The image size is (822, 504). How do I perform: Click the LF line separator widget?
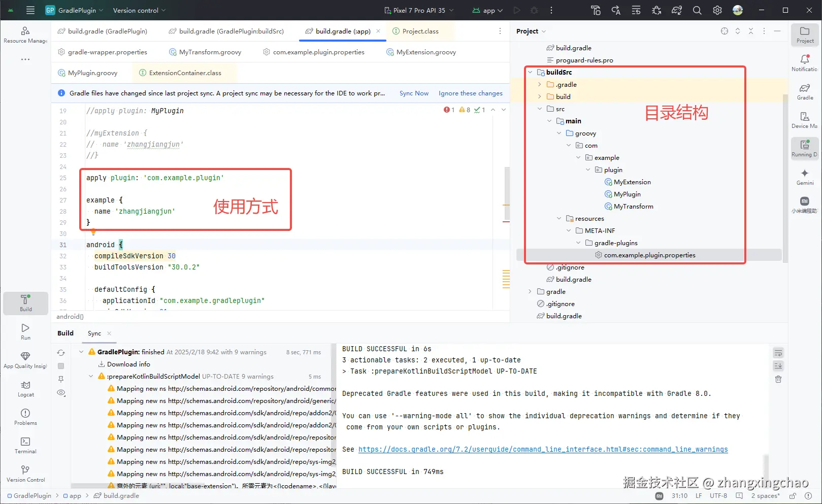[699, 496]
